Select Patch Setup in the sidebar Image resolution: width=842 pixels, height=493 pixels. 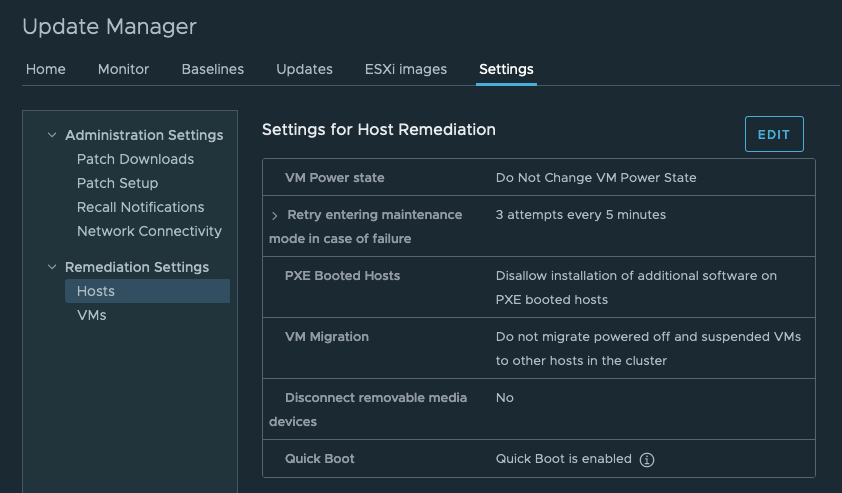click(117, 183)
